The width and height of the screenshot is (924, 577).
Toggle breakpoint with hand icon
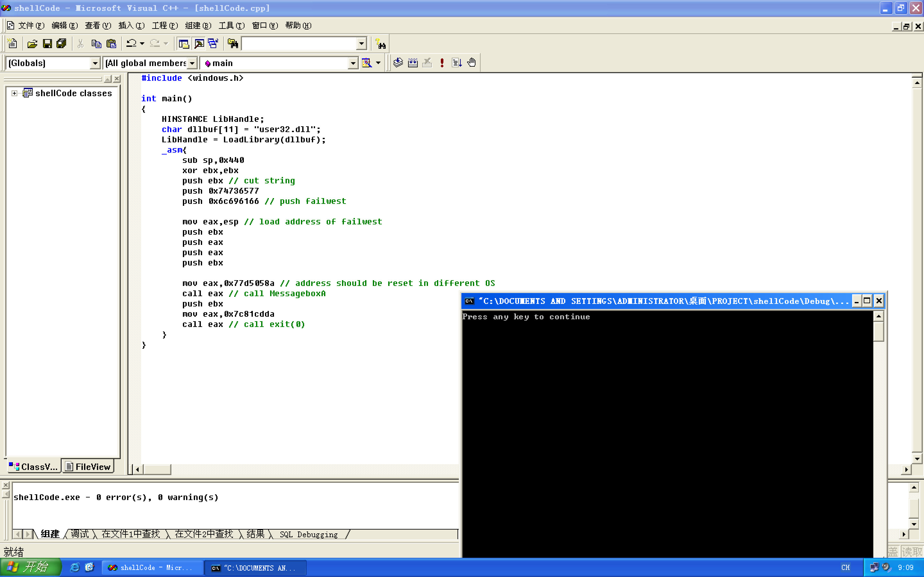(x=472, y=63)
